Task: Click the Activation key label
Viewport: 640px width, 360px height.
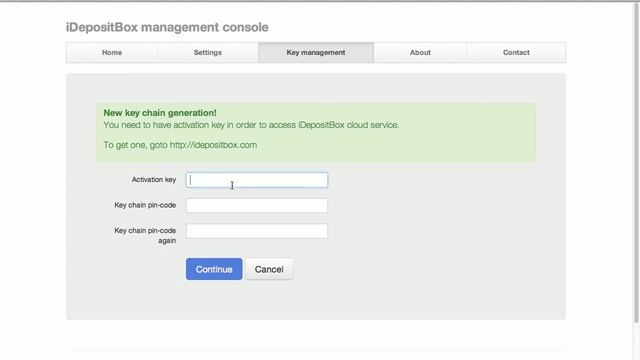Action: [x=153, y=180]
